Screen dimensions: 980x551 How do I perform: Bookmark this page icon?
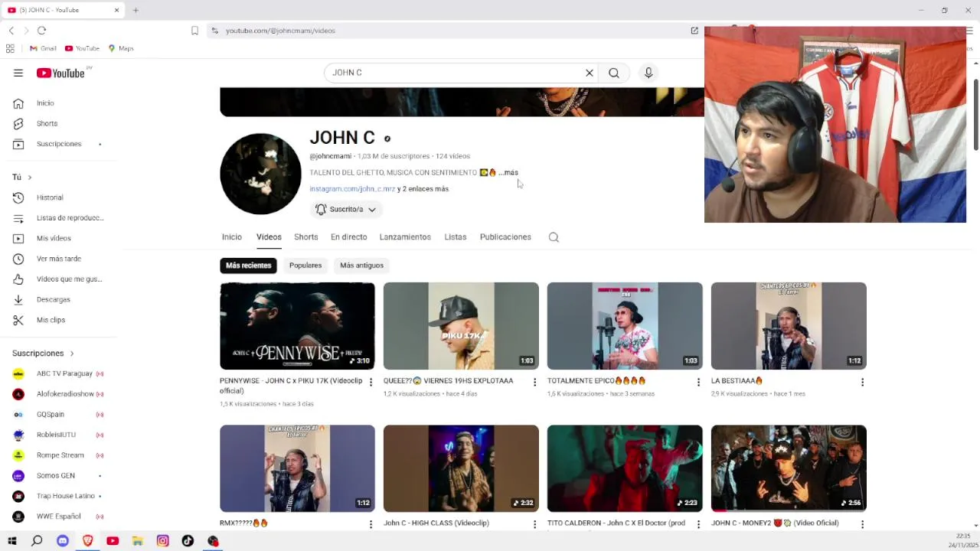(x=194, y=31)
